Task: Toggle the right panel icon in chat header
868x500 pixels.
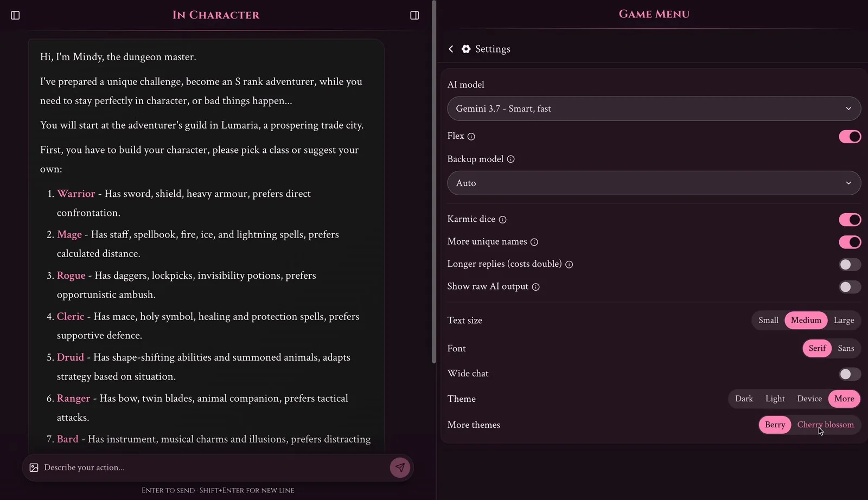Action: click(x=414, y=15)
